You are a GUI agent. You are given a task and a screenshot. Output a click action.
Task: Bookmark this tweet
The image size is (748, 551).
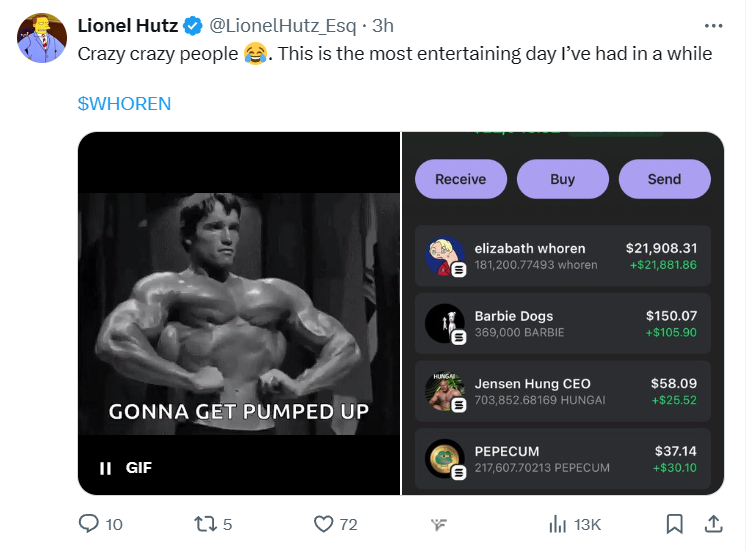[x=675, y=523]
